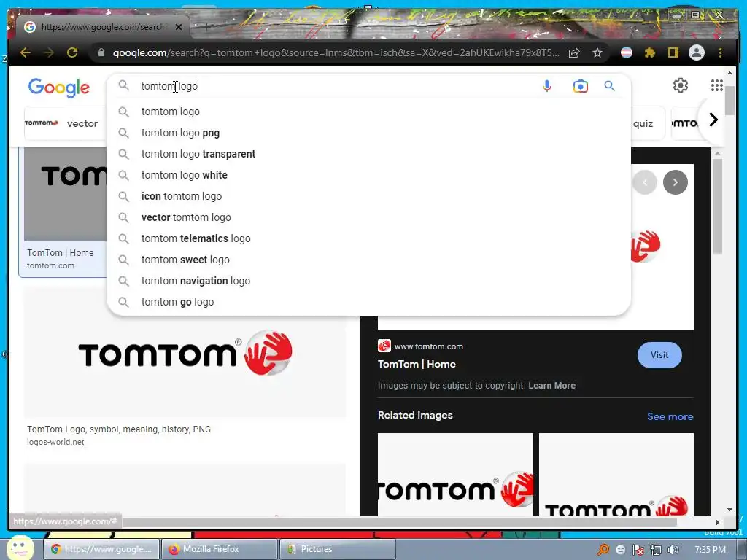Select suggestion "tomtom logo png"
Viewport: 747px width, 560px height.
(368, 133)
